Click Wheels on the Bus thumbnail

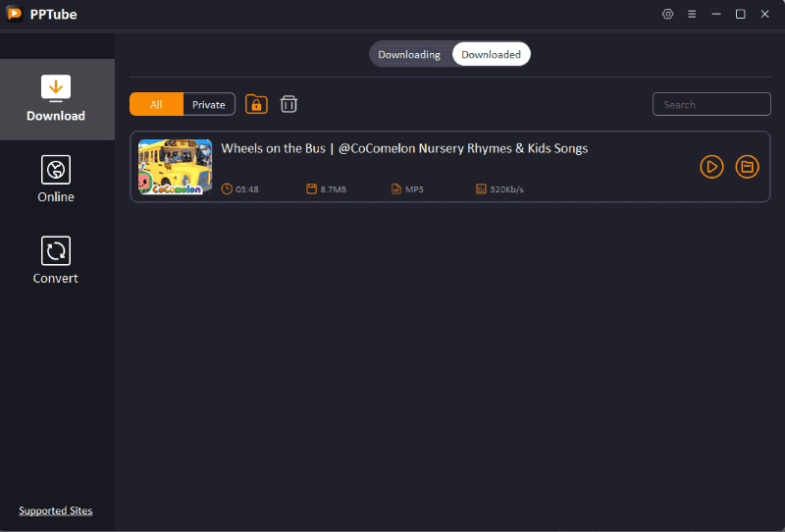point(176,167)
